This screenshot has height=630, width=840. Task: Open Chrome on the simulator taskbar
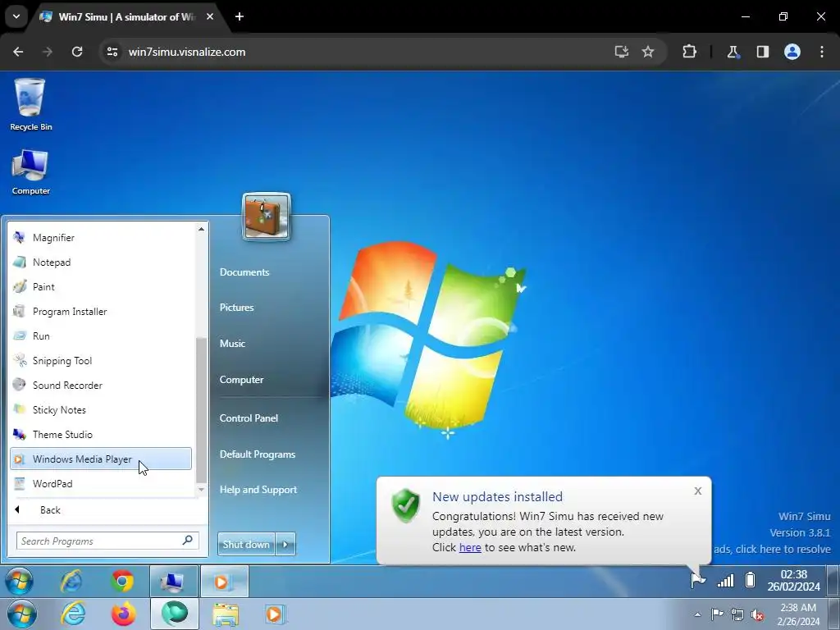click(x=122, y=582)
